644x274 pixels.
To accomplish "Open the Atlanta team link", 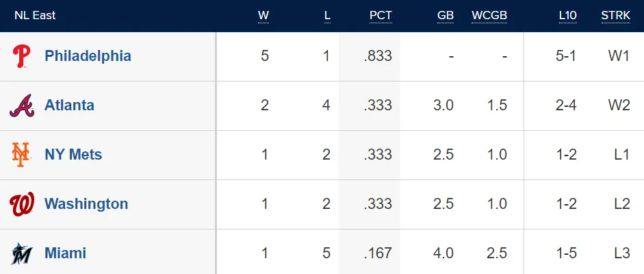I will [x=69, y=105].
